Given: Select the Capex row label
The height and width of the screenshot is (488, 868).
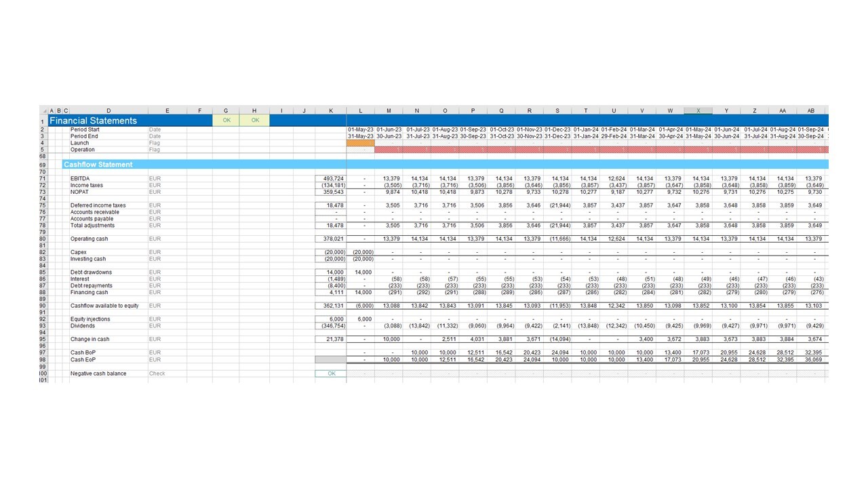Looking at the screenshot, I should [x=79, y=252].
